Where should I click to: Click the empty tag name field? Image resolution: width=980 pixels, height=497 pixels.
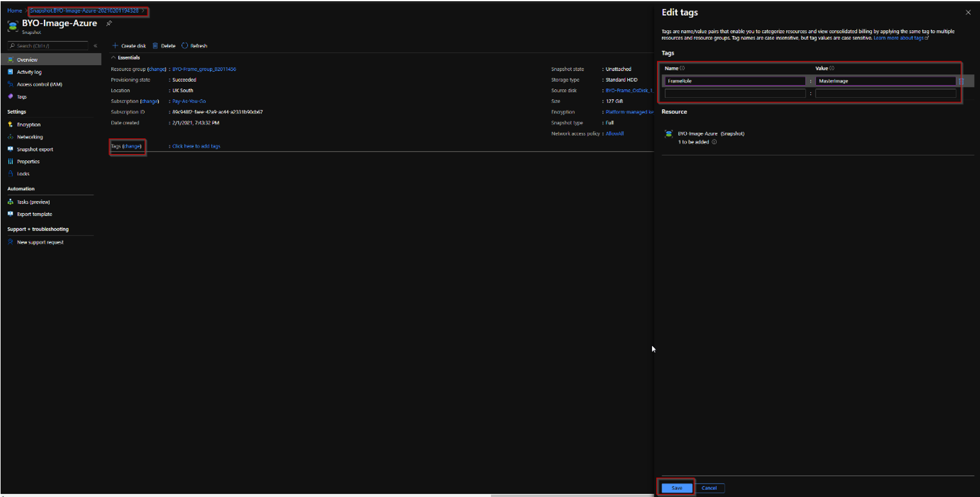click(735, 94)
